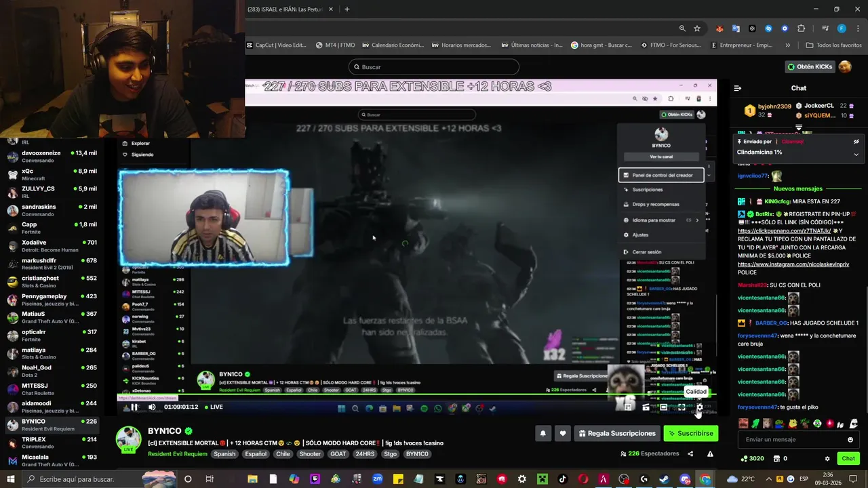Select the Spanish tag
Screen dimensions: 868x488
coord(224,454)
